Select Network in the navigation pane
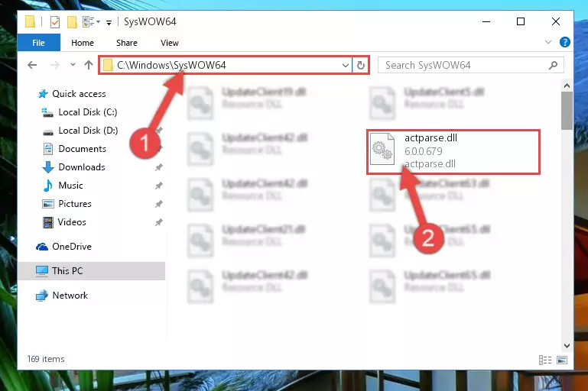Image resolution: width=588 pixels, height=391 pixels. click(70, 295)
